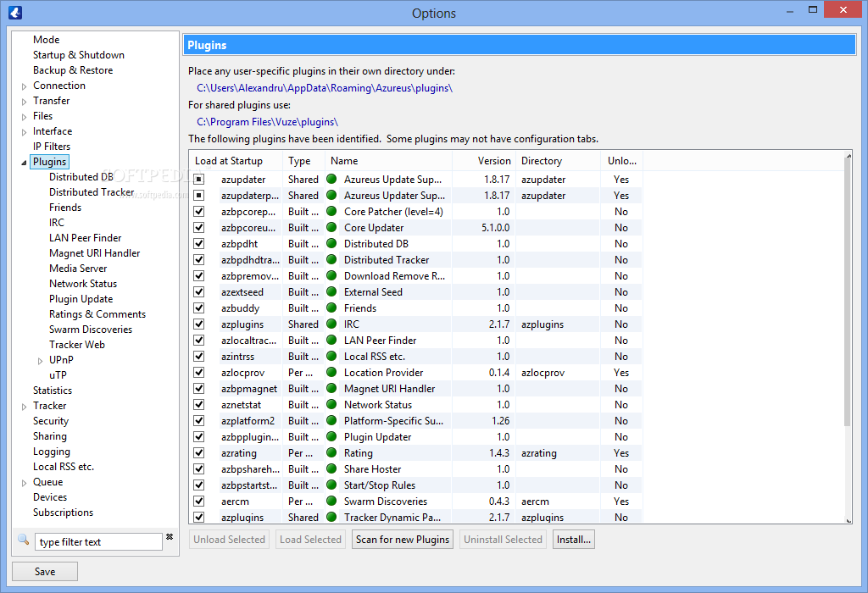868x593 pixels.
Task: Open Statistics options section
Action: 52,390
